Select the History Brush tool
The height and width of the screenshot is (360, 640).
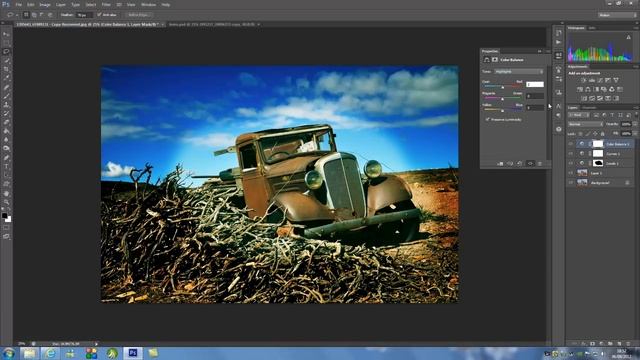pos(6,113)
